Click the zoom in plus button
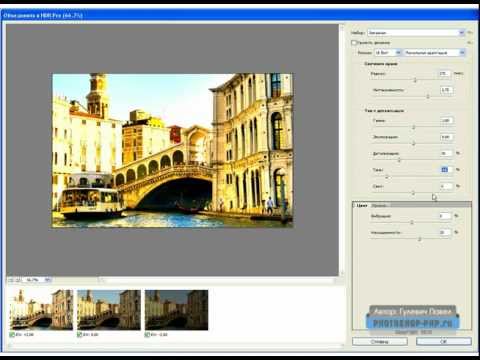Screen dimensions: 480x360 18,280
